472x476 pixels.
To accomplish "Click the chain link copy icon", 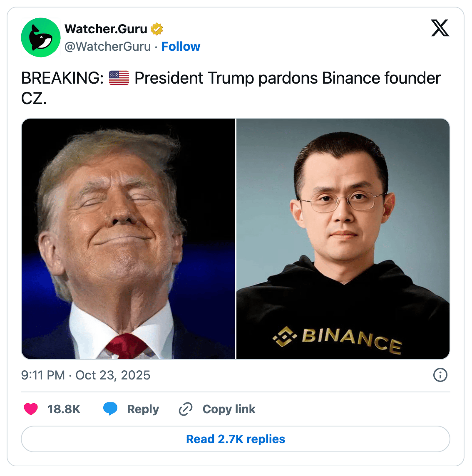I will (186, 409).
